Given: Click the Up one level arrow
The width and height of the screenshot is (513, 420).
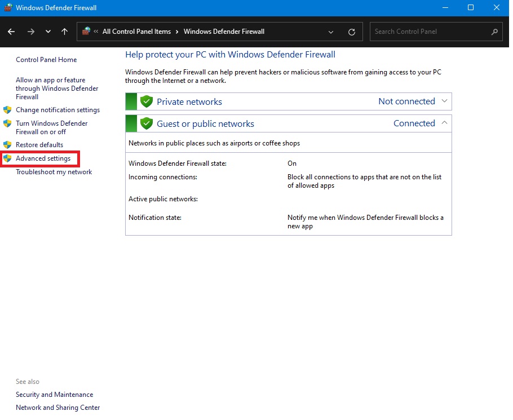Looking at the screenshot, I should click(64, 32).
